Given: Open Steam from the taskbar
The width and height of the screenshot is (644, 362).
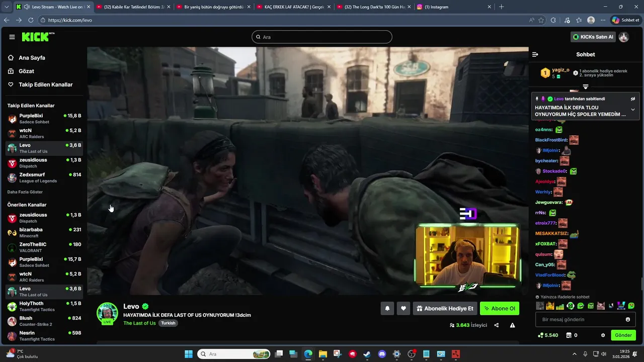Looking at the screenshot, I should click(x=367, y=354).
